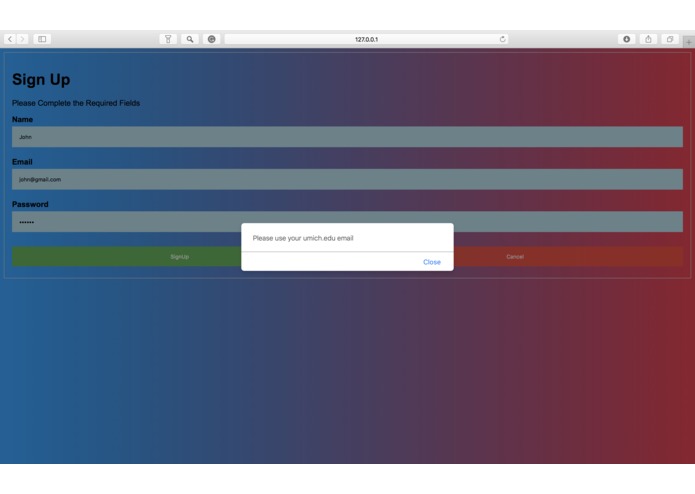The width and height of the screenshot is (695, 494).
Task: Click 'Please Complete the Required Fields' text
Action: (76, 103)
